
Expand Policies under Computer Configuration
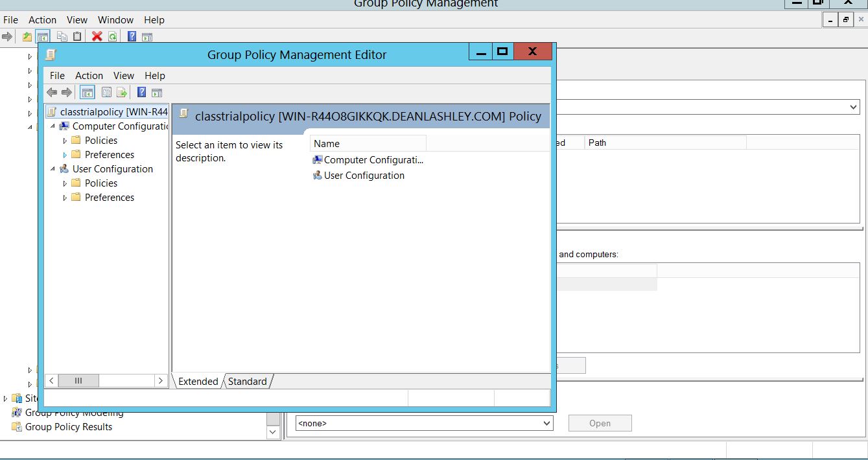(x=65, y=141)
